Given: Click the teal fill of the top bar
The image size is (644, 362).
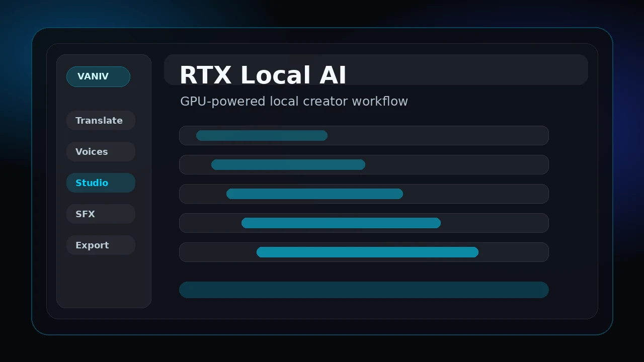Looking at the screenshot, I should 262,135.
